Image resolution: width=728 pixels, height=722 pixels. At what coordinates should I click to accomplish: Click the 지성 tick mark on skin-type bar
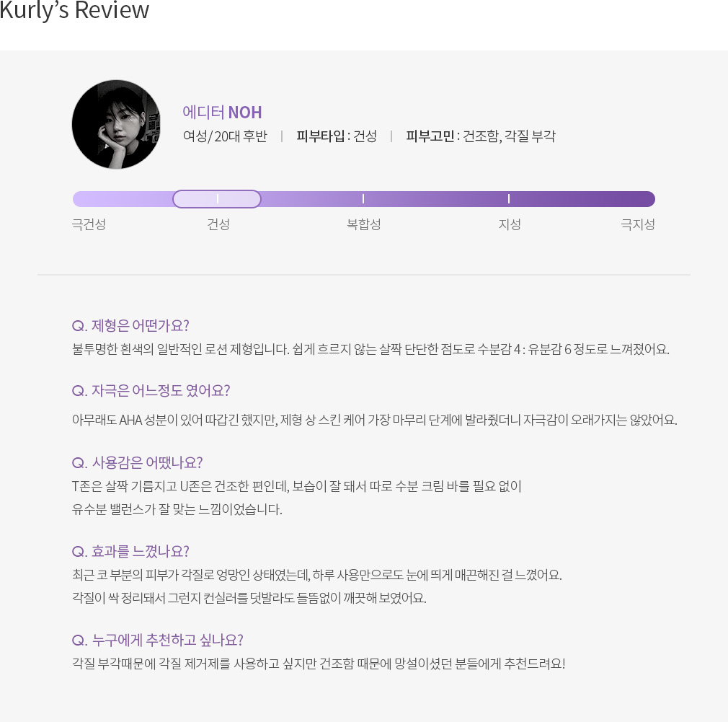point(509,199)
